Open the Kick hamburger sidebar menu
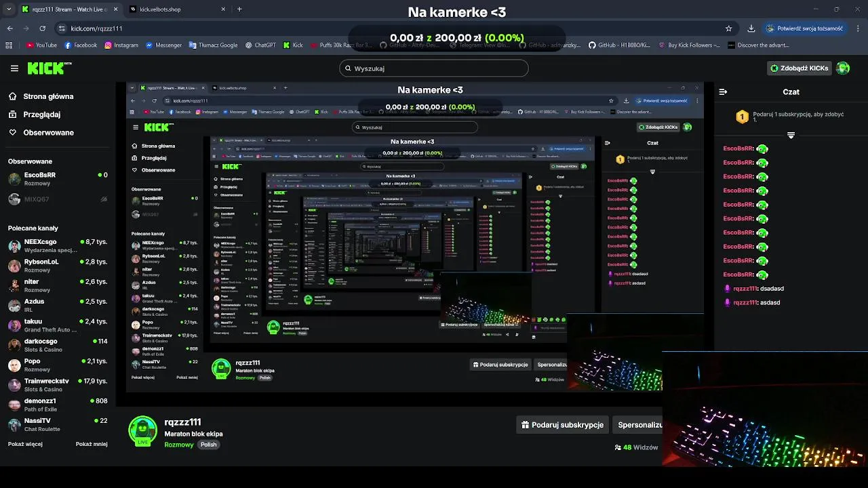The width and height of the screenshot is (868, 488). [x=14, y=68]
